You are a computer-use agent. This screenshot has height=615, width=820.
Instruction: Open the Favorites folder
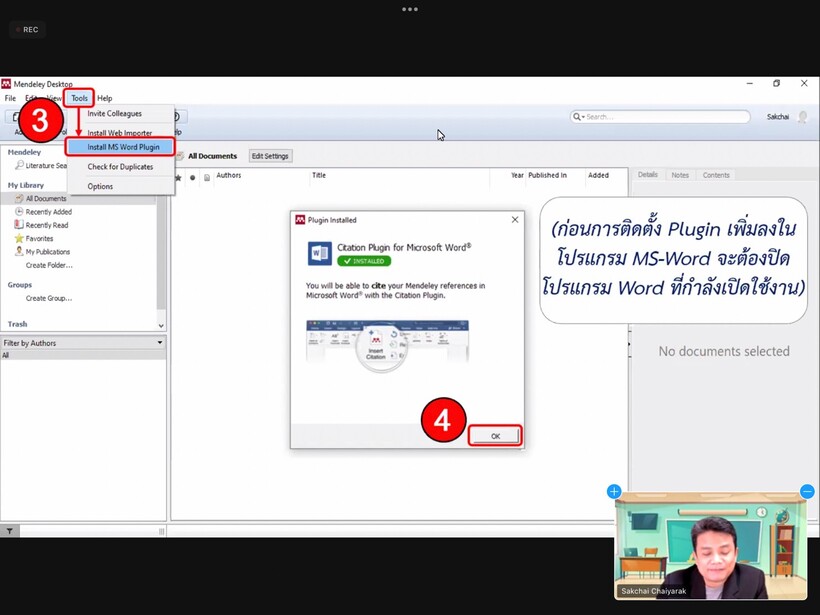tap(39, 238)
